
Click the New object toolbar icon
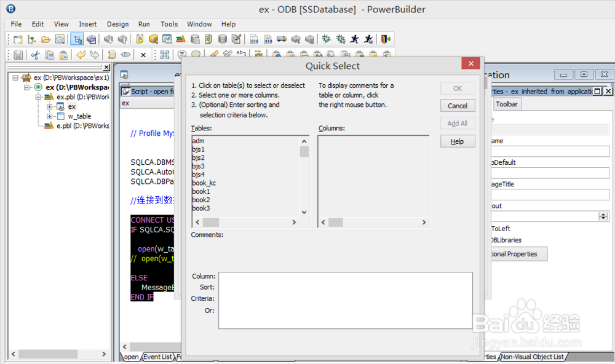pos(18,39)
